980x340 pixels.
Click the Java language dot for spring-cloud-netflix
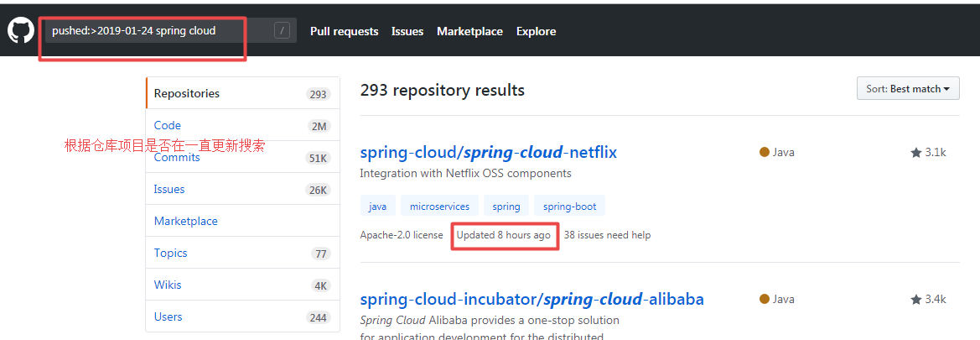click(x=765, y=153)
